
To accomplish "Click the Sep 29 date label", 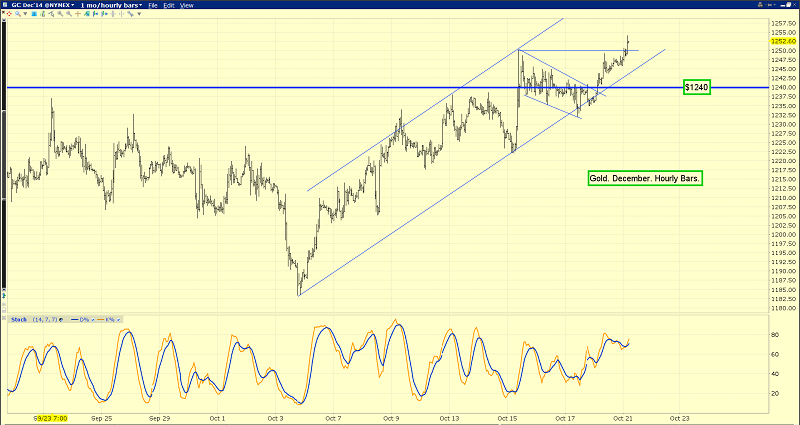I will (x=160, y=418).
